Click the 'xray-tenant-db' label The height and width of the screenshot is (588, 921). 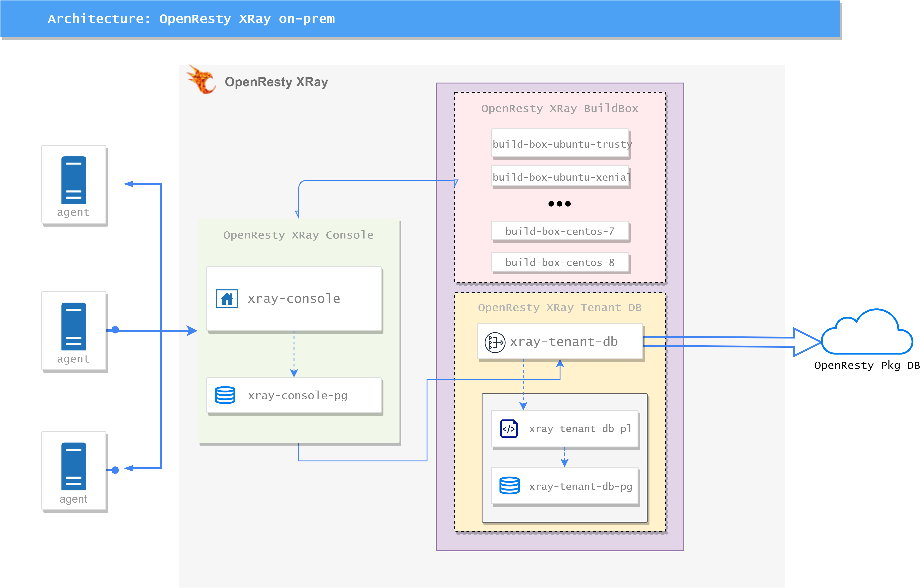pos(564,342)
